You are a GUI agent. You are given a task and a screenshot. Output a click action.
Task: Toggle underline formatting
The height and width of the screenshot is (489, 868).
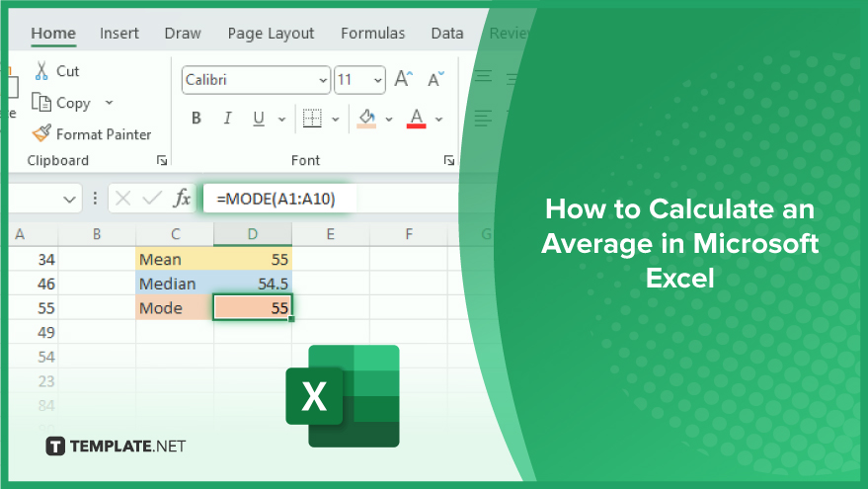[258, 119]
